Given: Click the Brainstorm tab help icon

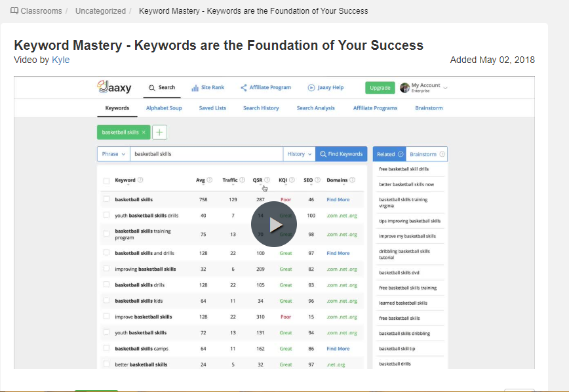Looking at the screenshot, I should click(x=442, y=154).
